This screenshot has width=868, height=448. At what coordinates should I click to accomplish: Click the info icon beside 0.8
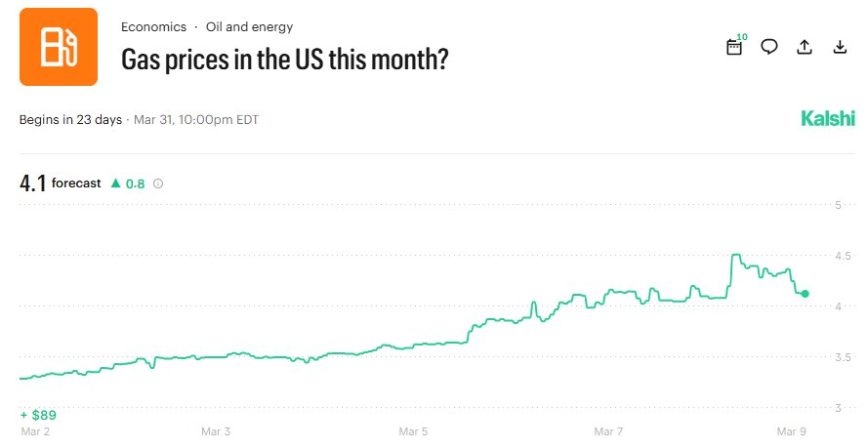tap(158, 183)
